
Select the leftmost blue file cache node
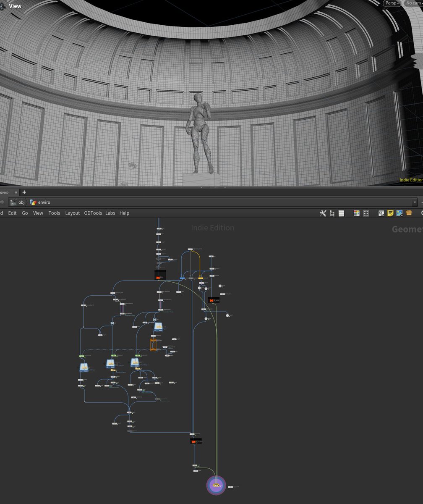click(x=84, y=368)
